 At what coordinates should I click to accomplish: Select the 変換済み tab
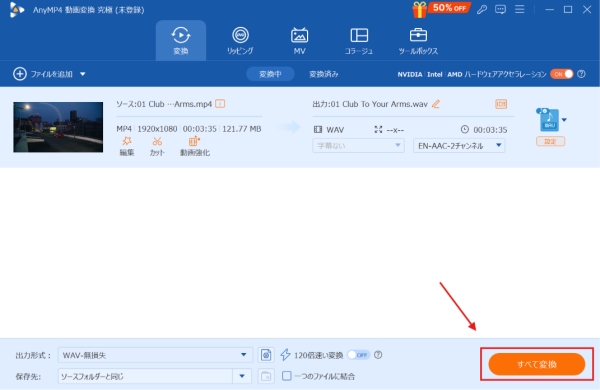pyautogui.click(x=324, y=74)
